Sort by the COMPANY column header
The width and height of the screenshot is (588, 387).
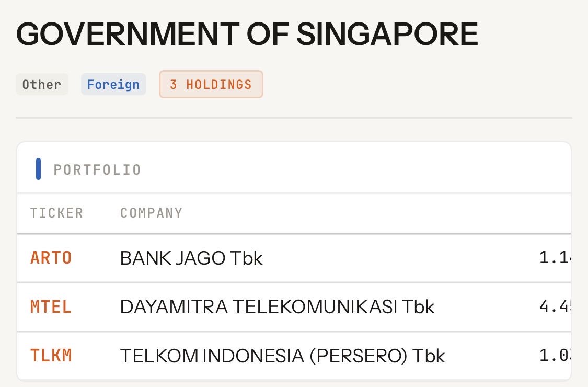[x=151, y=213]
